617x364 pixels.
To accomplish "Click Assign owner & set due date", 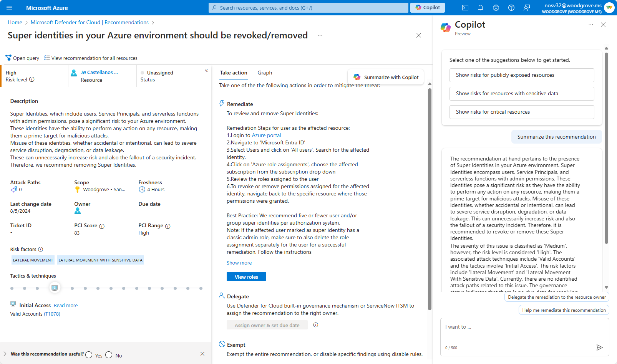I will [267, 325].
